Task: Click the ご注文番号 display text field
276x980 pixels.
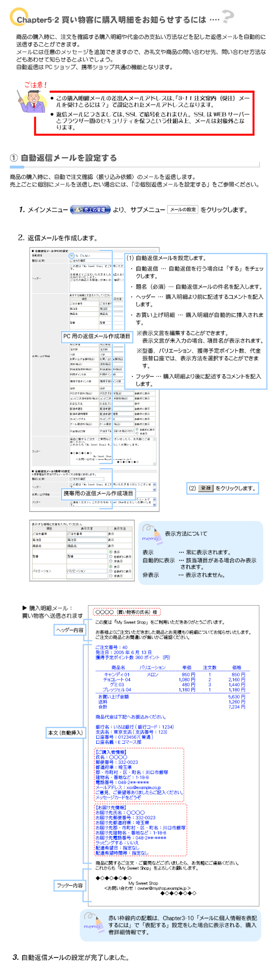Action: (87, 534)
